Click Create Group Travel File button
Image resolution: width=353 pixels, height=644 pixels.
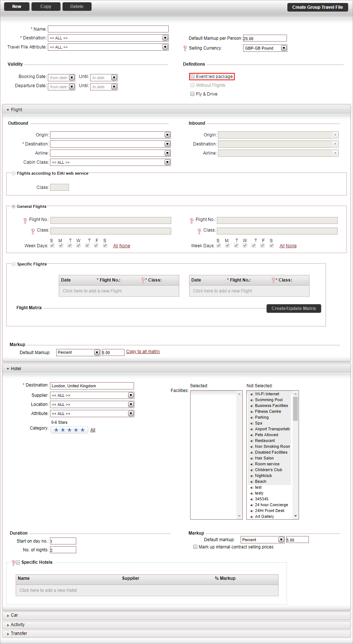318,7
